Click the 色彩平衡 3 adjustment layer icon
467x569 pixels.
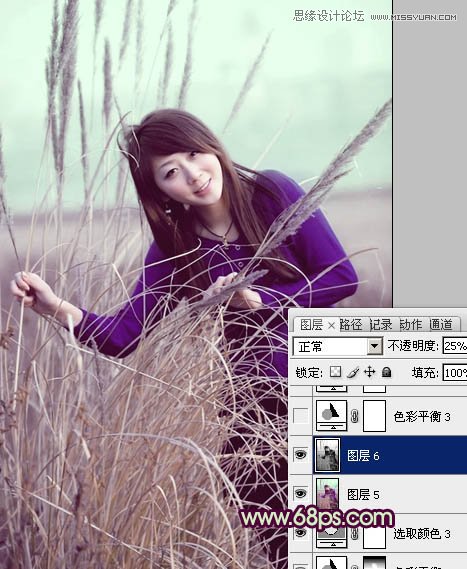point(332,416)
